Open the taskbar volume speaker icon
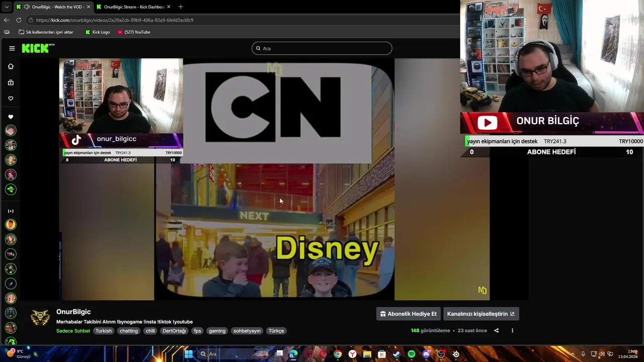The image size is (644, 362). click(x=602, y=354)
